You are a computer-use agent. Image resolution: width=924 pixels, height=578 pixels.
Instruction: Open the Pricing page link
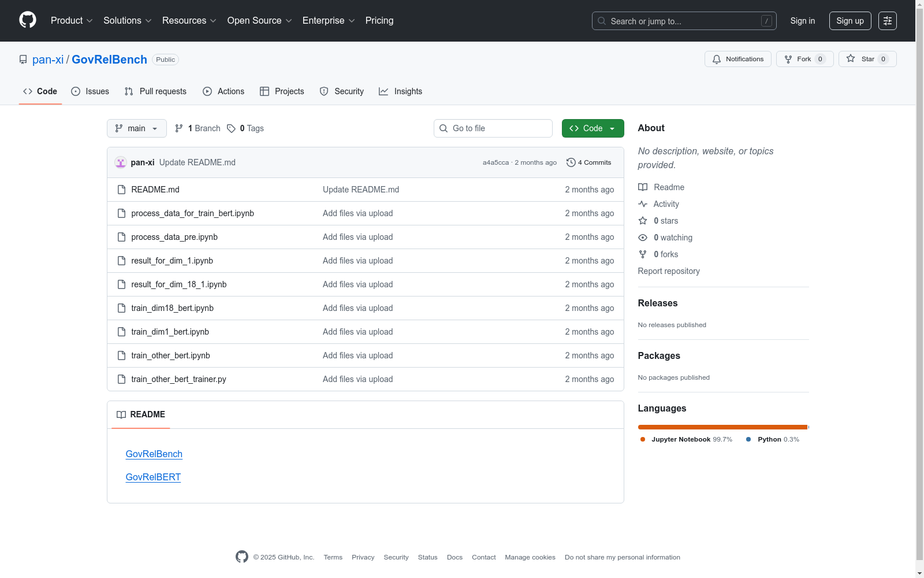pos(379,21)
